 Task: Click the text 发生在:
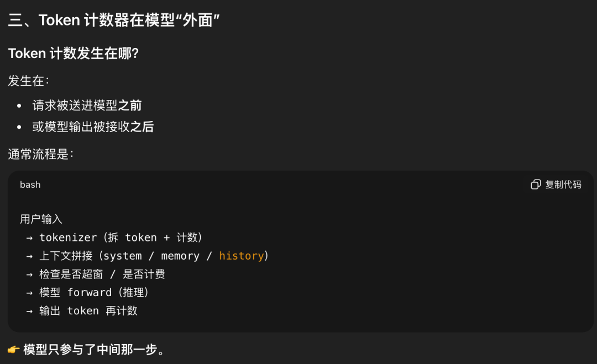pyautogui.click(x=29, y=81)
